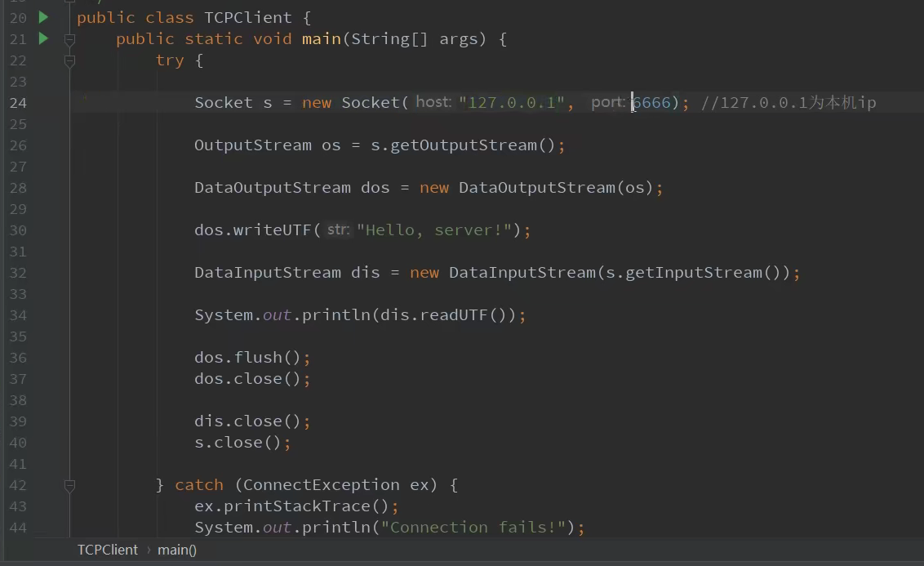Click the "127.0.0.1" host string
924x566 pixels.
tap(512, 103)
